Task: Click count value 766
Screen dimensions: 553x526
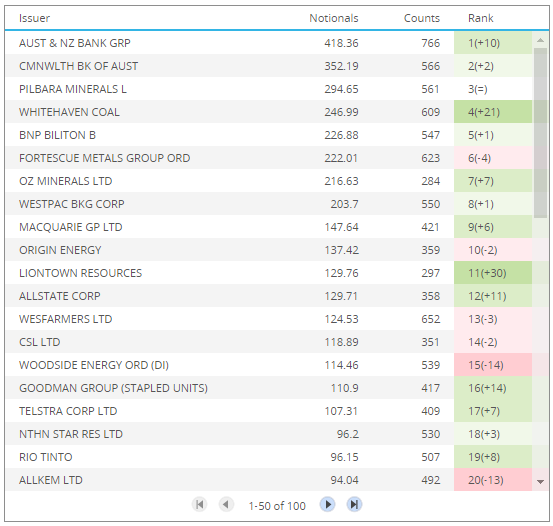Action: 431,43
